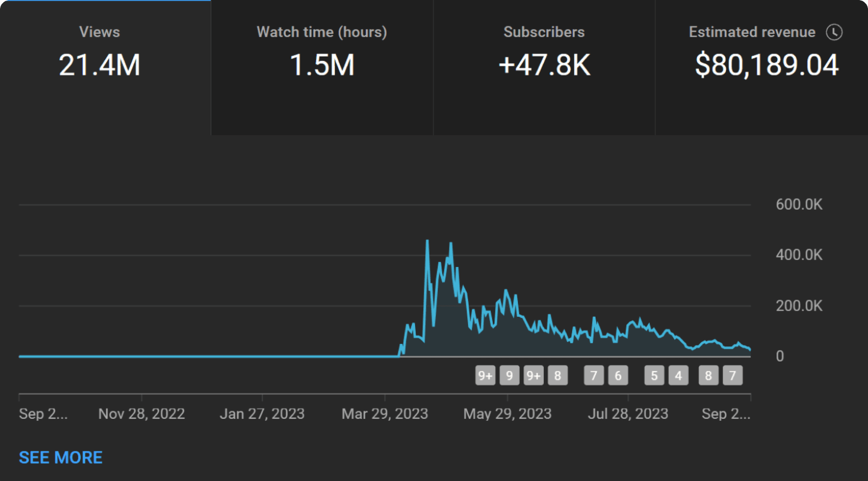Open the Estimated revenue tab
Viewport: 868px width, 481px height.
tap(762, 68)
